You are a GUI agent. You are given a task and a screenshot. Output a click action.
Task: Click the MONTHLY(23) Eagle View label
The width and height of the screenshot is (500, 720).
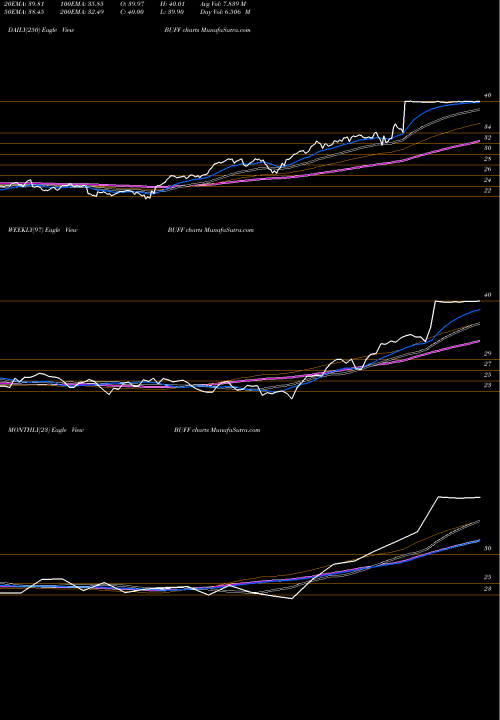(x=46, y=430)
